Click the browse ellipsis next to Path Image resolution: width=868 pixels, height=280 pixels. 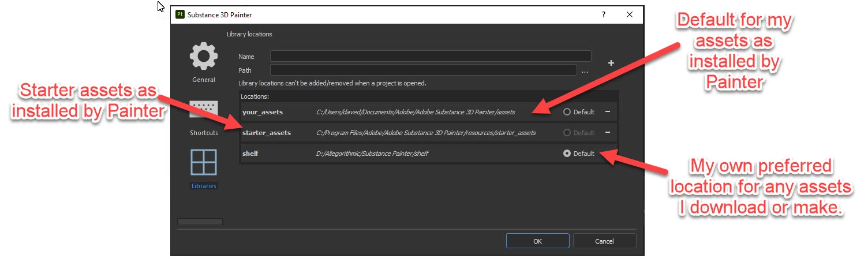(x=585, y=70)
